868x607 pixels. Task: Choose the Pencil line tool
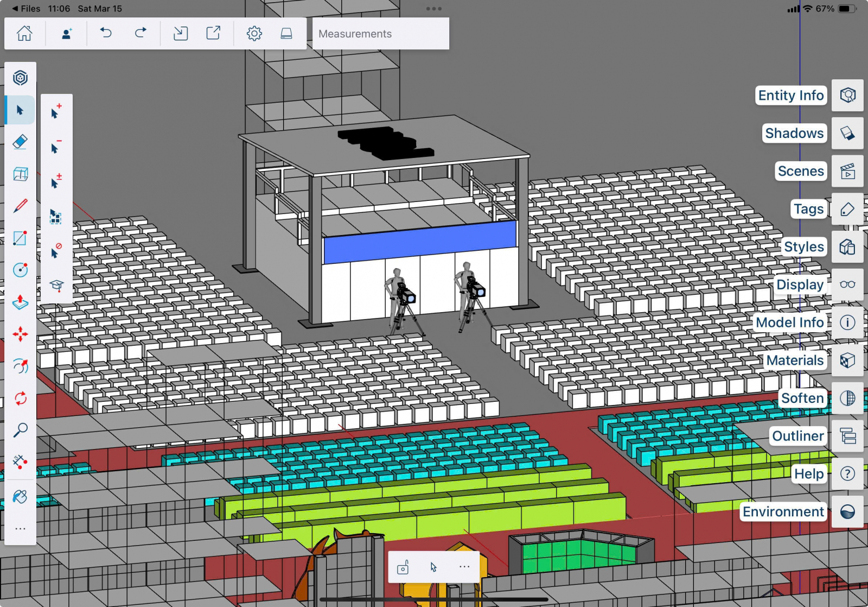click(20, 206)
